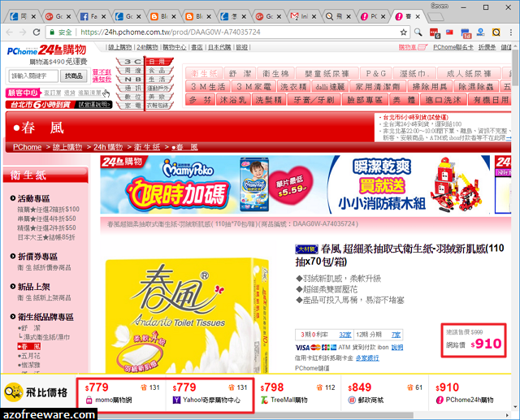
Task: Open the 線上購物 top navigation link
Action: (x=119, y=47)
